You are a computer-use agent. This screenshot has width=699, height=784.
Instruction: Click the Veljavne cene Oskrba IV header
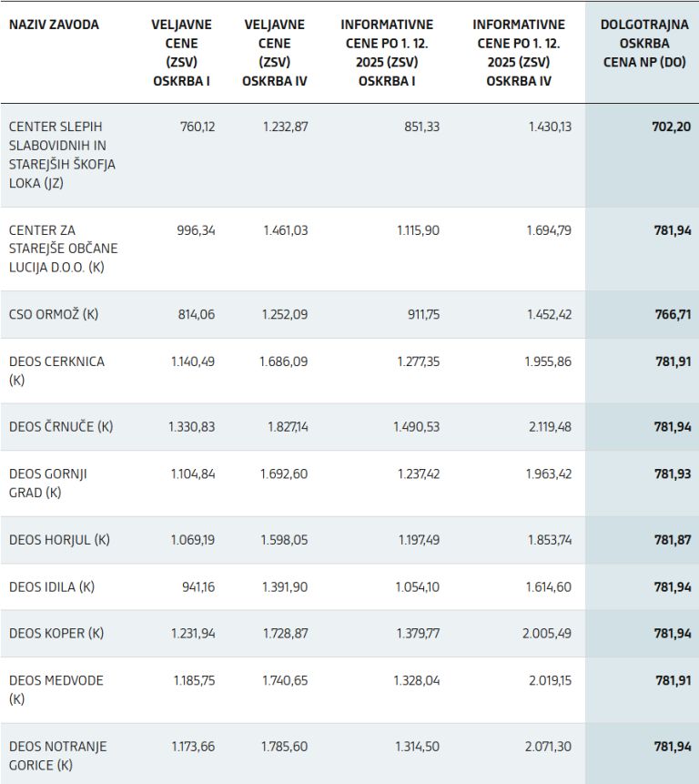coord(274,53)
